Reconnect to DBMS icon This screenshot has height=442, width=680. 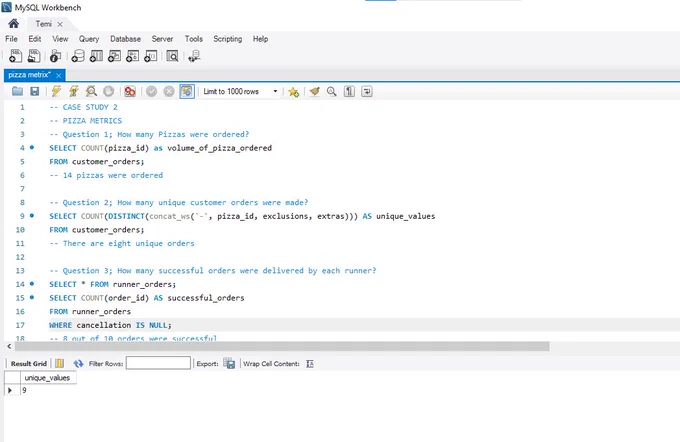[x=194, y=56]
